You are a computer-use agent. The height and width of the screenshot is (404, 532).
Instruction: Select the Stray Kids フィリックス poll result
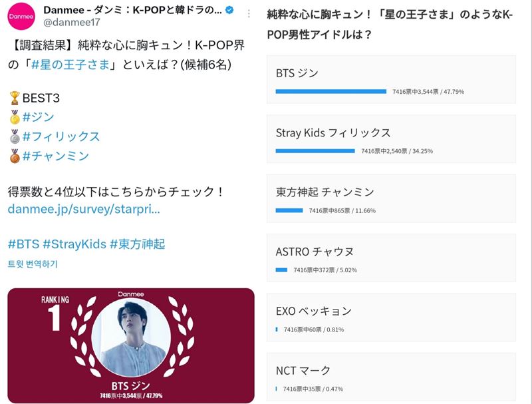[391, 139]
